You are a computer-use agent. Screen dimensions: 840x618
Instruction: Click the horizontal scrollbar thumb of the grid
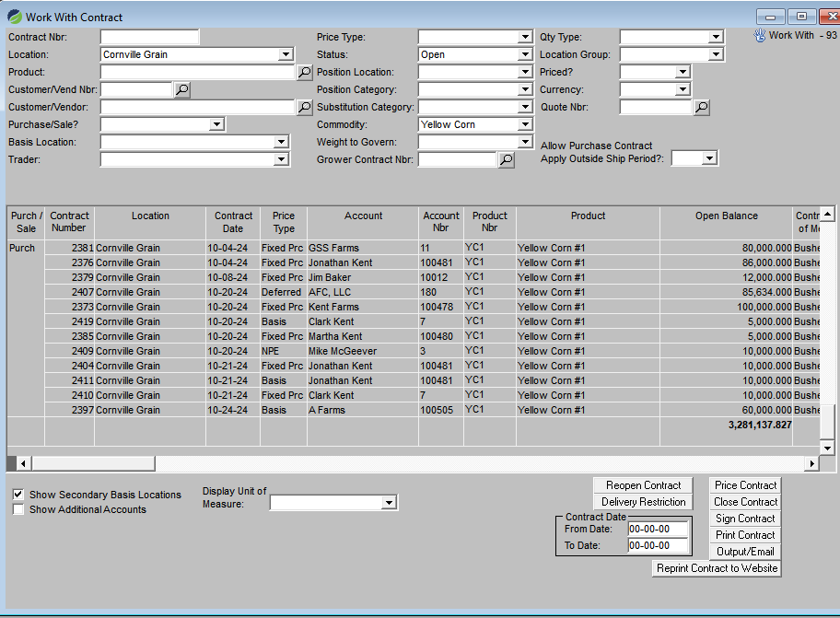point(93,463)
